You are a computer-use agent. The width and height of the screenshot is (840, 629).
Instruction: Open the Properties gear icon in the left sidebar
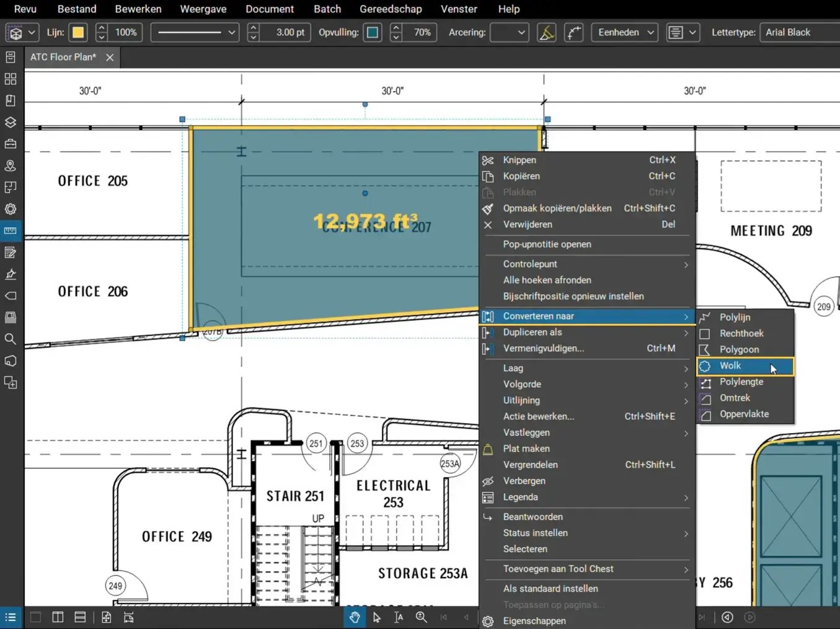pyautogui.click(x=11, y=209)
